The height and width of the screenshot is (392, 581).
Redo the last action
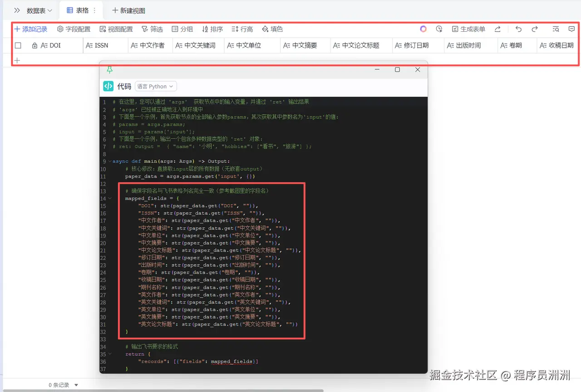point(535,29)
